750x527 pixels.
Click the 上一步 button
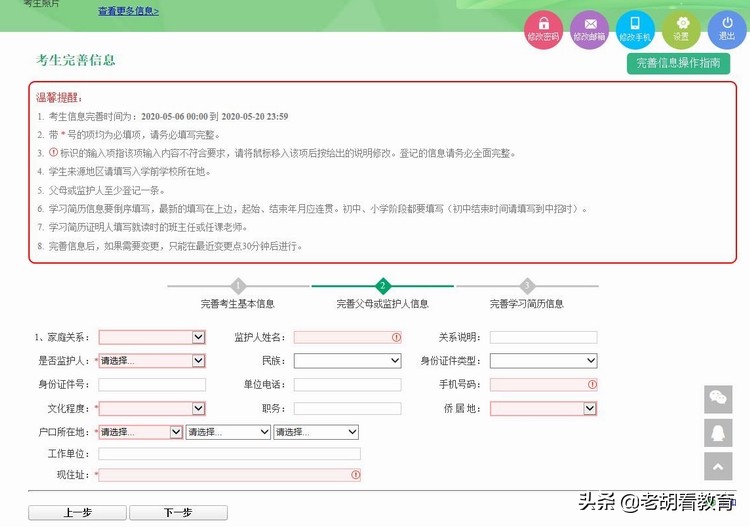(77, 513)
